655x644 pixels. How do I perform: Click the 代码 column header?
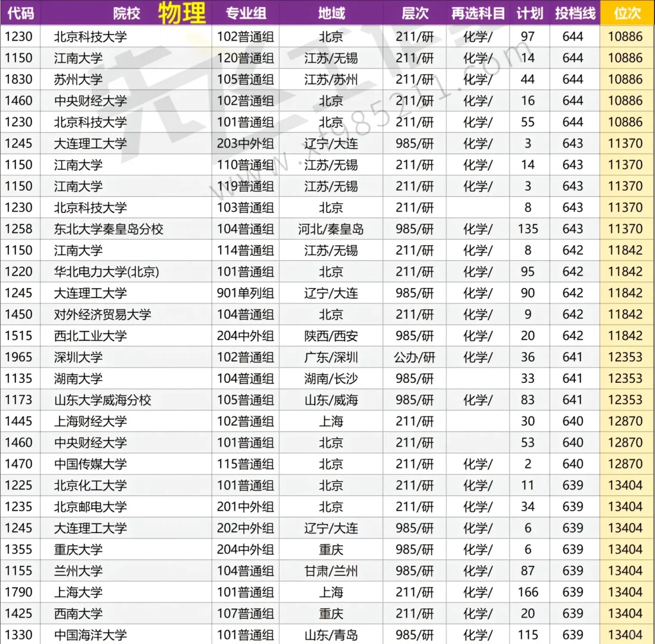coord(21,12)
